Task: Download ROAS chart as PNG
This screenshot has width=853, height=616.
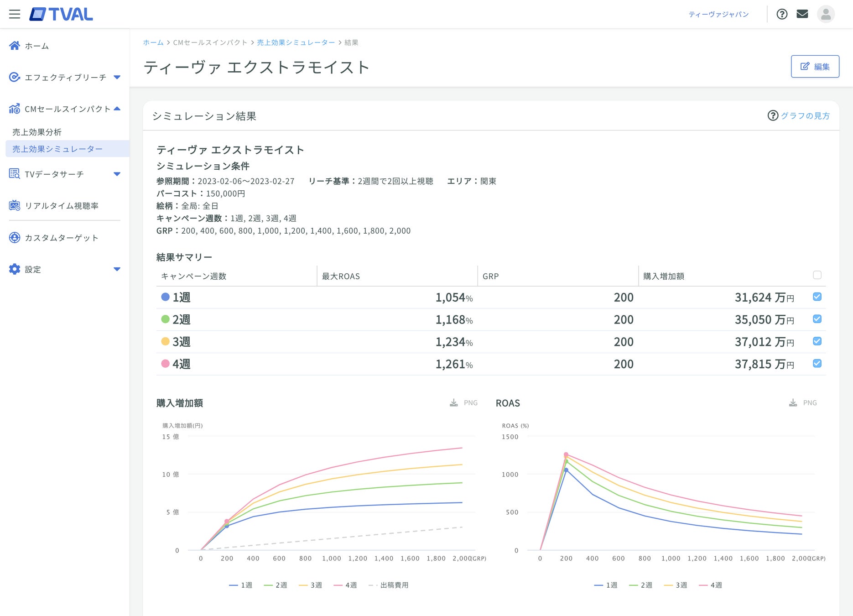Action: [803, 402]
